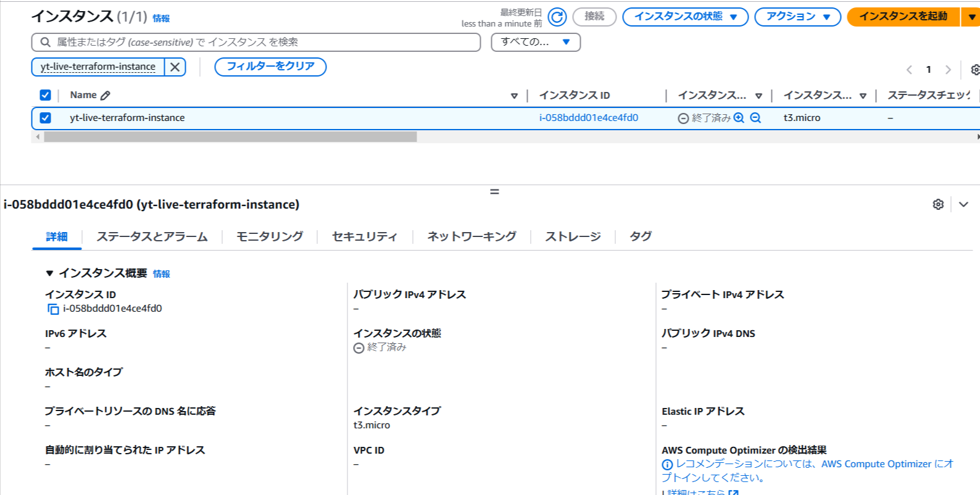Copy the instance ID with the copy icon

[x=53, y=309]
